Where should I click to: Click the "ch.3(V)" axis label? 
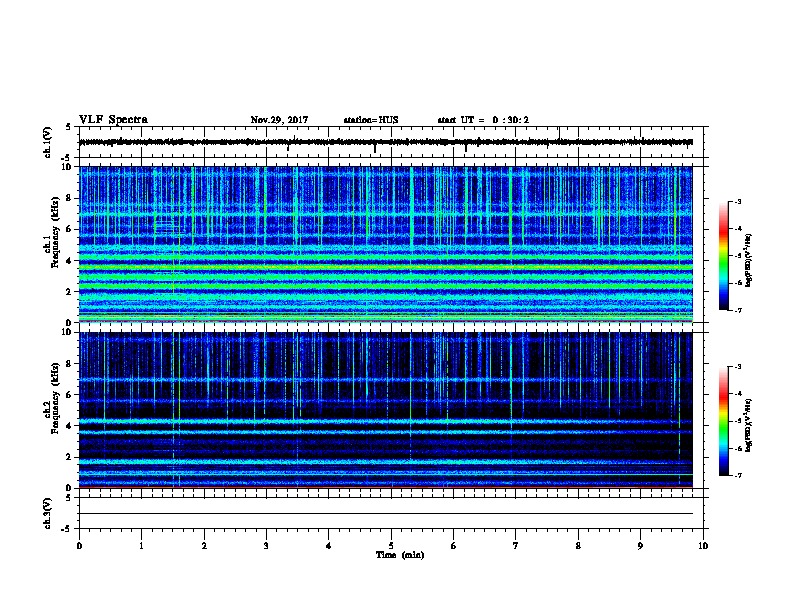[x=48, y=514]
